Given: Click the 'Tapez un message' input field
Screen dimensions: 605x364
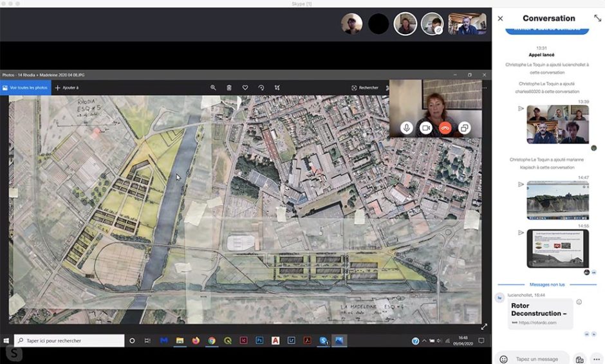Looking at the screenshot, I should tap(537, 359).
